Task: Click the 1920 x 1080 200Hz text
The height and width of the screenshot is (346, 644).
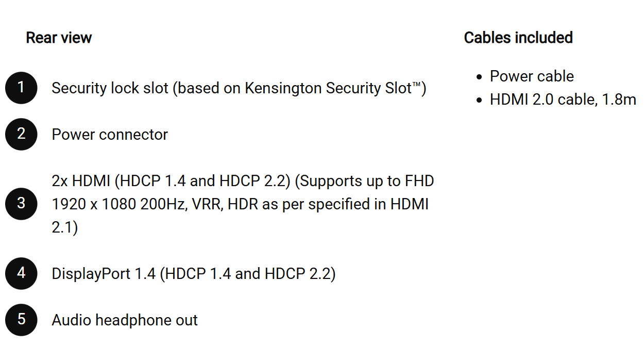Action: pyautogui.click(x=119, y=204)
